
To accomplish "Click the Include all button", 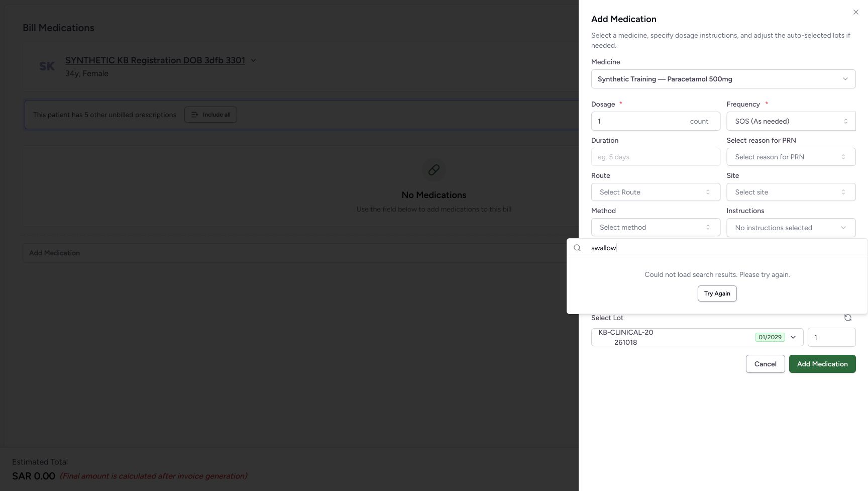I will [x=210, y=115].
